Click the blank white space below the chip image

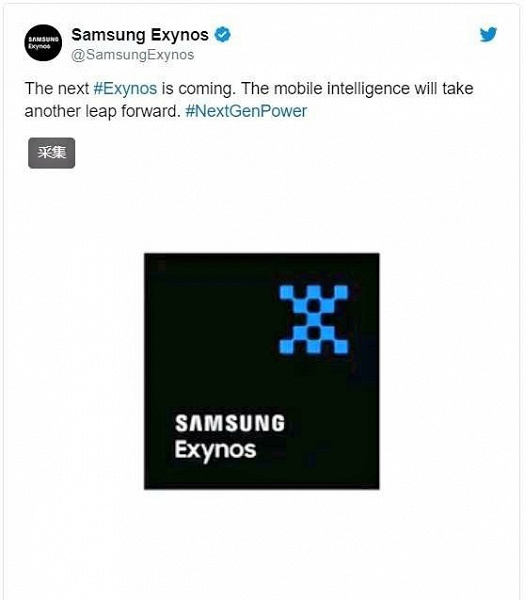(262, 543)
